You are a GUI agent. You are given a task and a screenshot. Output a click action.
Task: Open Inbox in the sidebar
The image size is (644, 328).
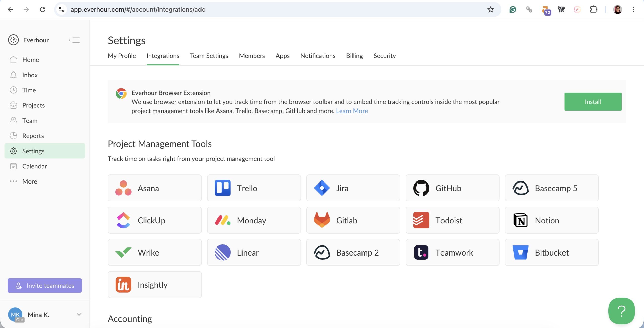click(x=45, y=75)
